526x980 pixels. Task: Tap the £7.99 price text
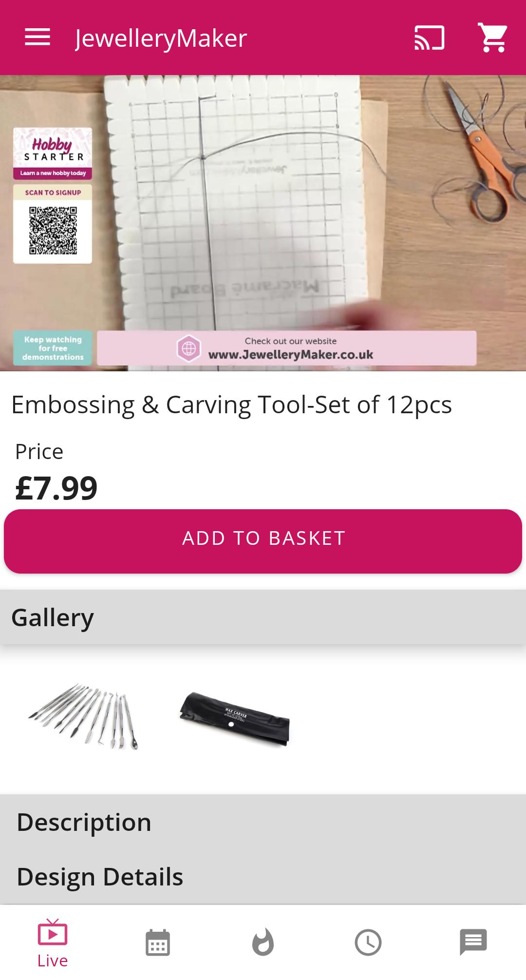click(x=56, y=488)
